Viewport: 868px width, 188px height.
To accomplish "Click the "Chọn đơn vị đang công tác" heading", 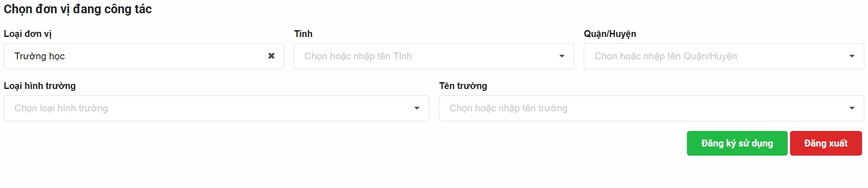I will tap(78, 9).
